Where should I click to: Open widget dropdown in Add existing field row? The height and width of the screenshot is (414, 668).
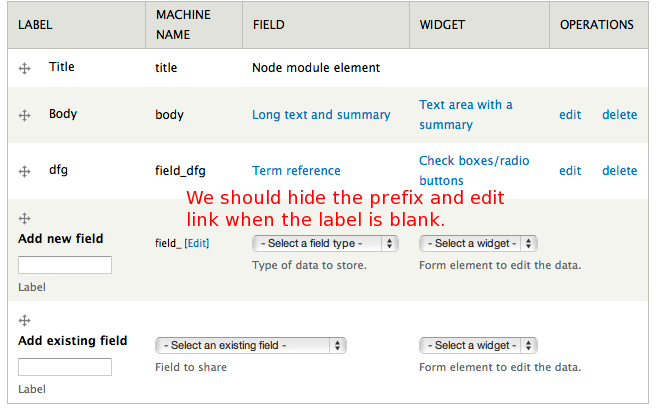[478, 345]
